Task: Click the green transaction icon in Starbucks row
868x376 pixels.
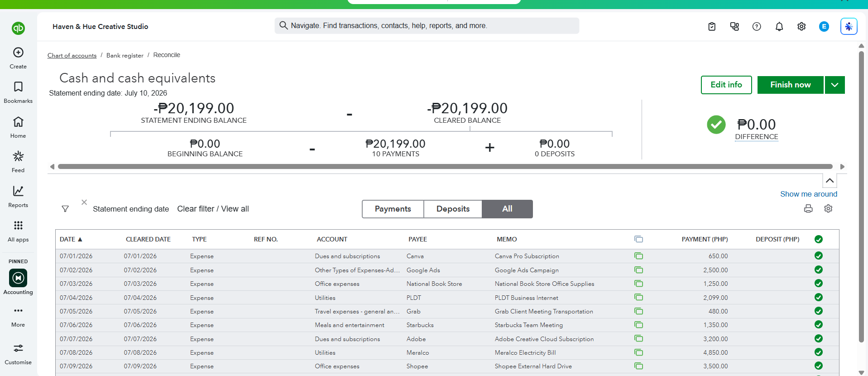Action: tap(638, 325)
